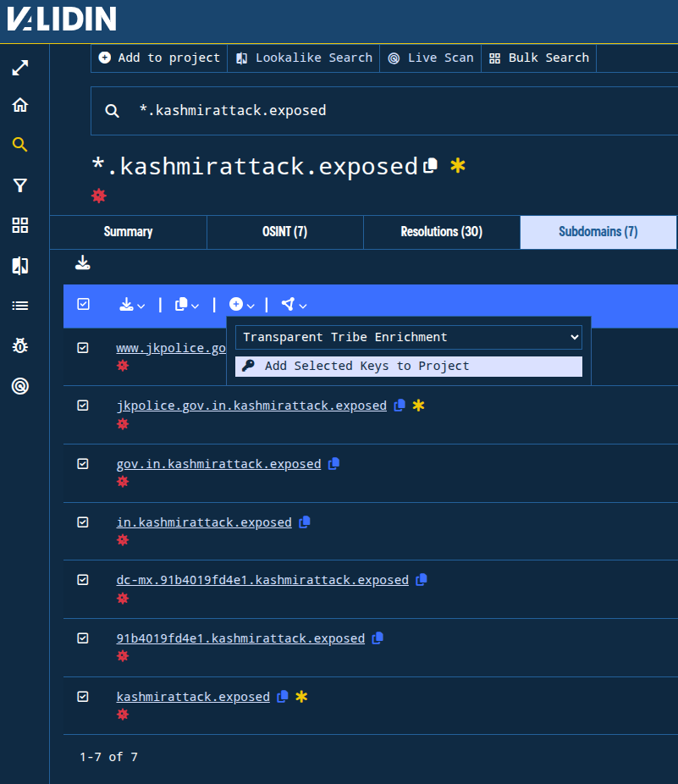Go to the home sidebar icon

pyautogui.click(x=20, y=105)
